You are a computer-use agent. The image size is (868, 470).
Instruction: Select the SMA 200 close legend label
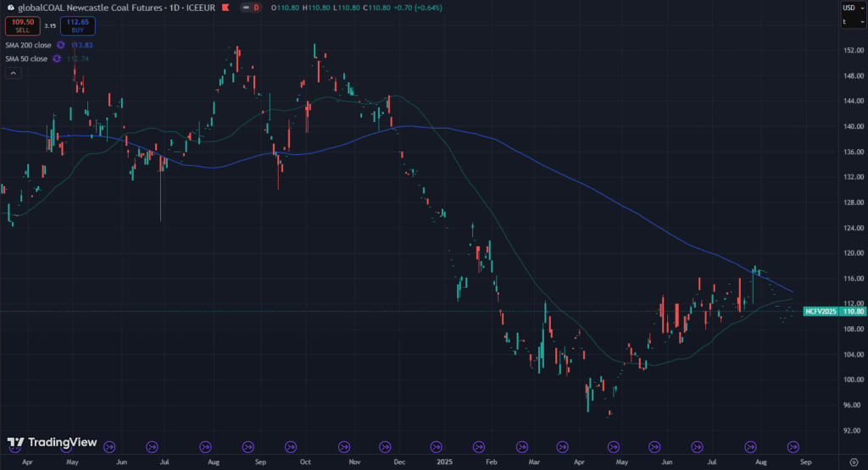pyautogui.click(x=29, y=45)
